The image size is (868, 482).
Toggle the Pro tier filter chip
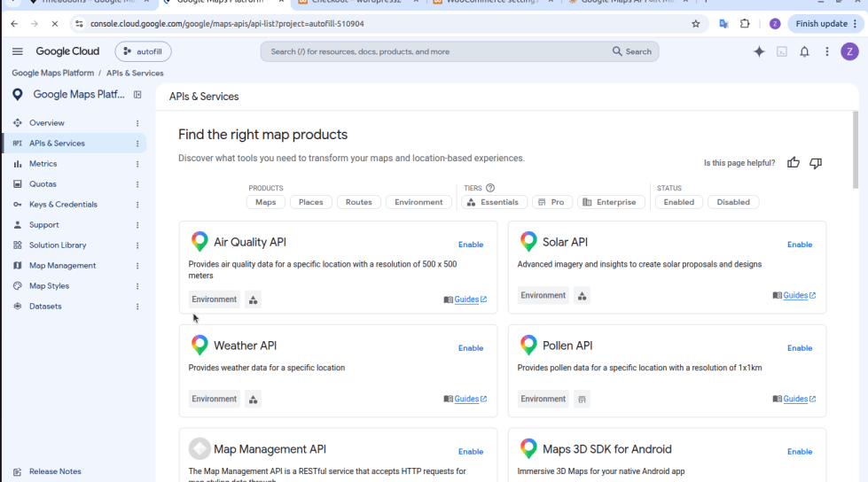[551, 202]
